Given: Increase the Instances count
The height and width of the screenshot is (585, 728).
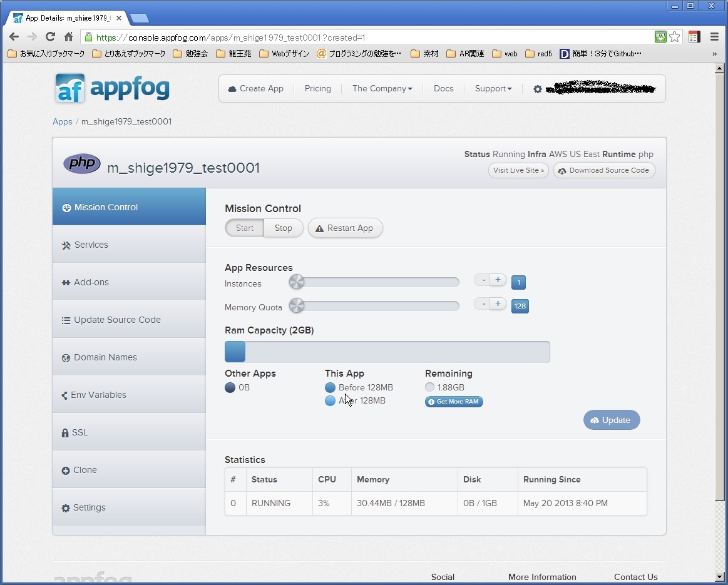Looking at the screenshot, I should pos(498,280).
